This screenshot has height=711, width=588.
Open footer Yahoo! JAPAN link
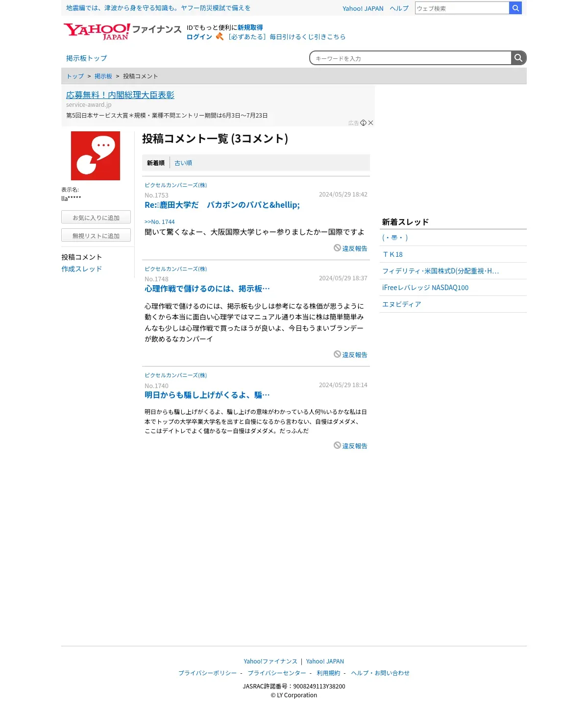tap(325, 662)
